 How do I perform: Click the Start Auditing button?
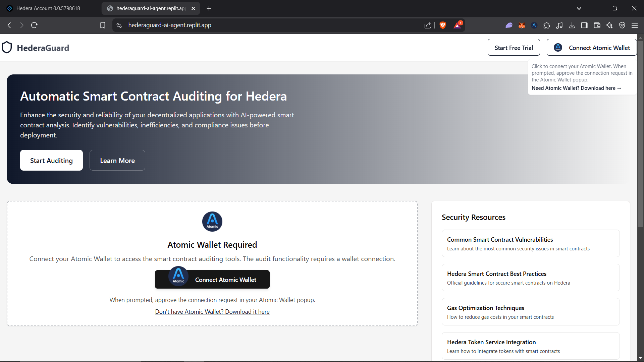tap(51, 160)
